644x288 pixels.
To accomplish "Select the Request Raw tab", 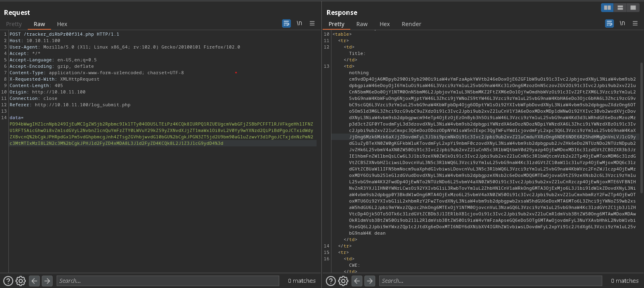I will pyautogui.click(x=39, y=24).
